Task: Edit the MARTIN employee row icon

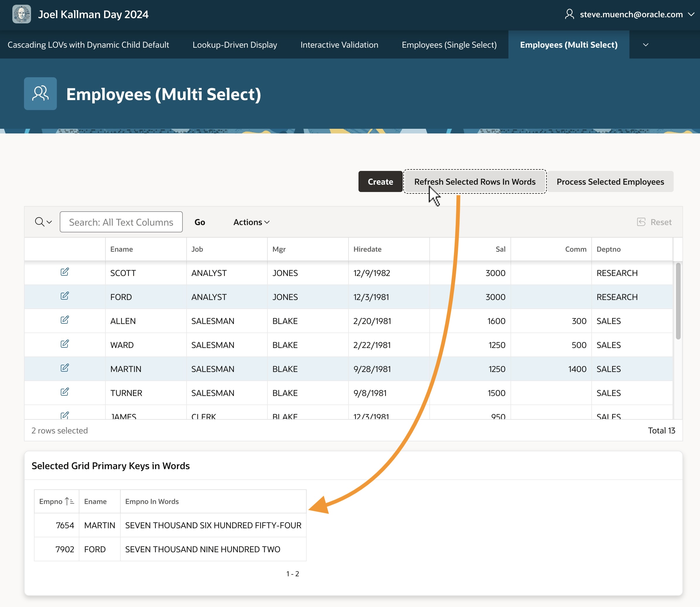Action: point(65,368)
